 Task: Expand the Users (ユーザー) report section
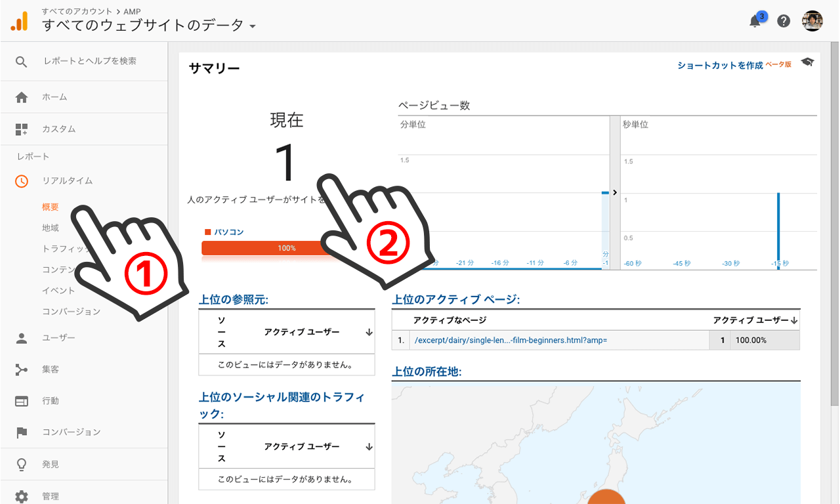pos(58,338)
